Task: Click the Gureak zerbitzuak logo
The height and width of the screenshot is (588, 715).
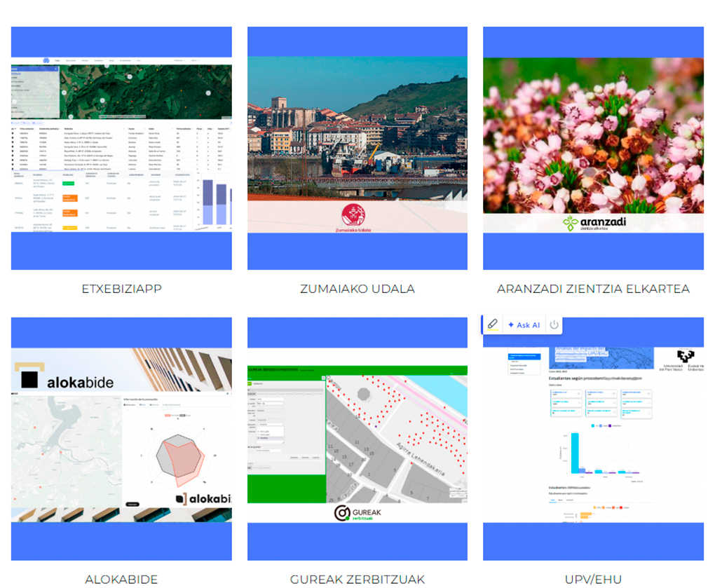Action: tap(357, 513)
